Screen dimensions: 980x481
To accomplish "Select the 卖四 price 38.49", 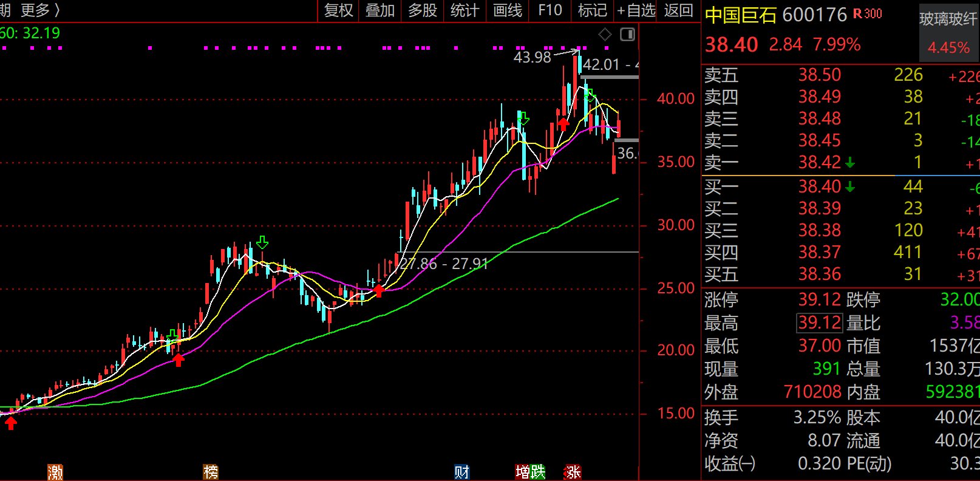I will [820, 97].
